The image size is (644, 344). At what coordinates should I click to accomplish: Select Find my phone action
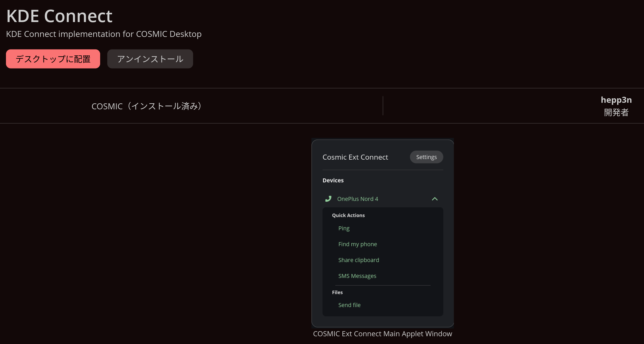tap(357, 244)
